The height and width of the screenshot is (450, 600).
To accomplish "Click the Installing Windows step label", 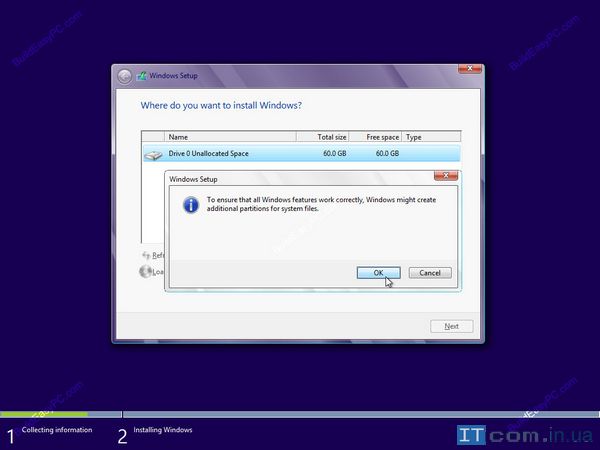I will 162,430.
